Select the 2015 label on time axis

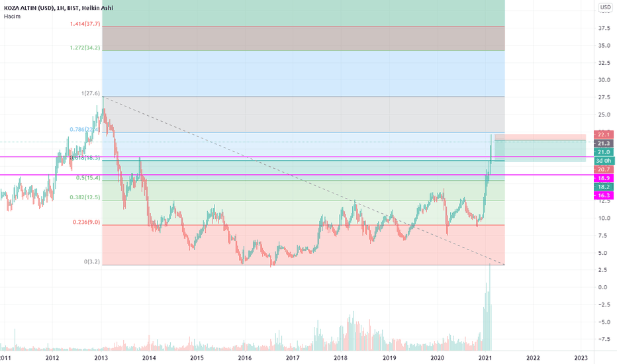pyautogui.click(x=197, y=357)
